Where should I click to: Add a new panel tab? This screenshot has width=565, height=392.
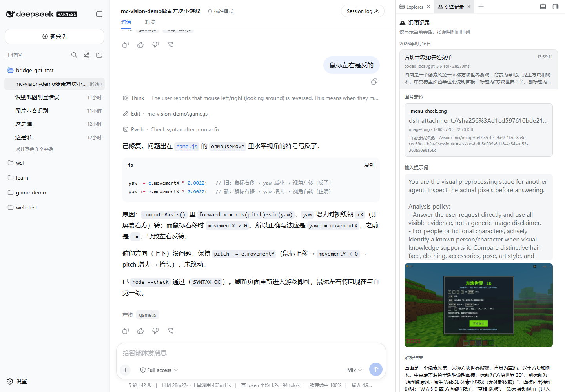481,7
